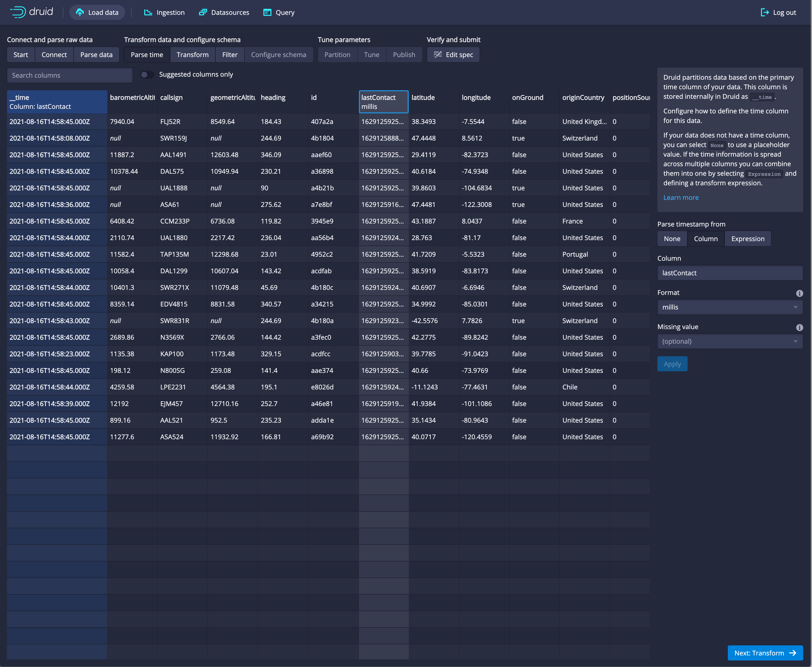Open the Missing value optional dropdown
This screenshot has height=667, width=812.
pos(730,341)
